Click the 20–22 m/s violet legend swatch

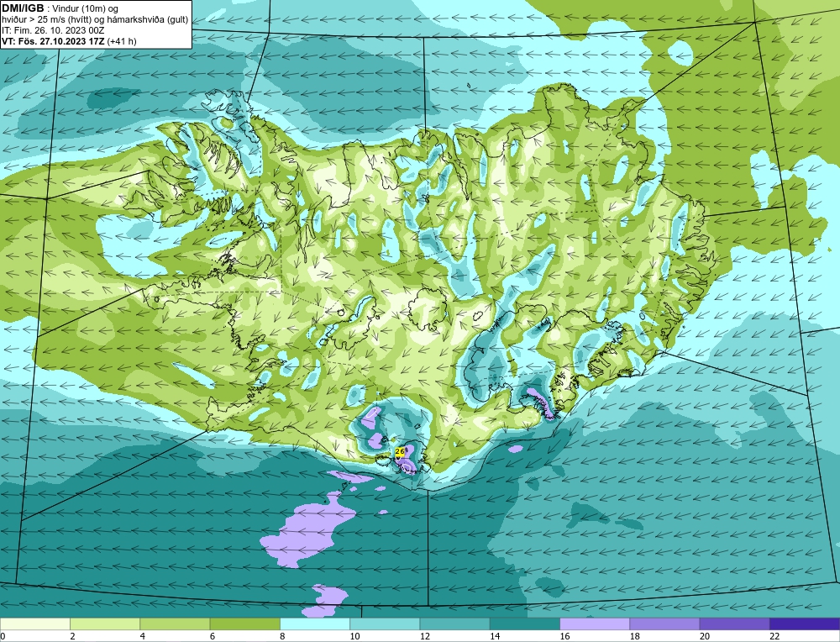[x=734, y=624]
